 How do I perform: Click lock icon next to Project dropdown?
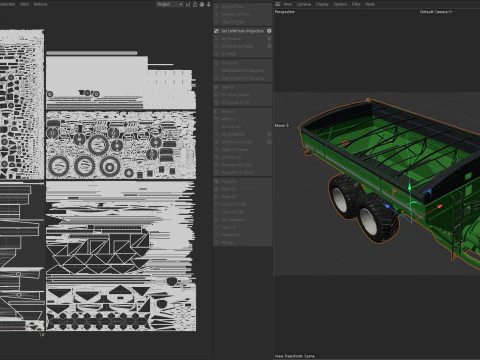[x=195, y=4]
